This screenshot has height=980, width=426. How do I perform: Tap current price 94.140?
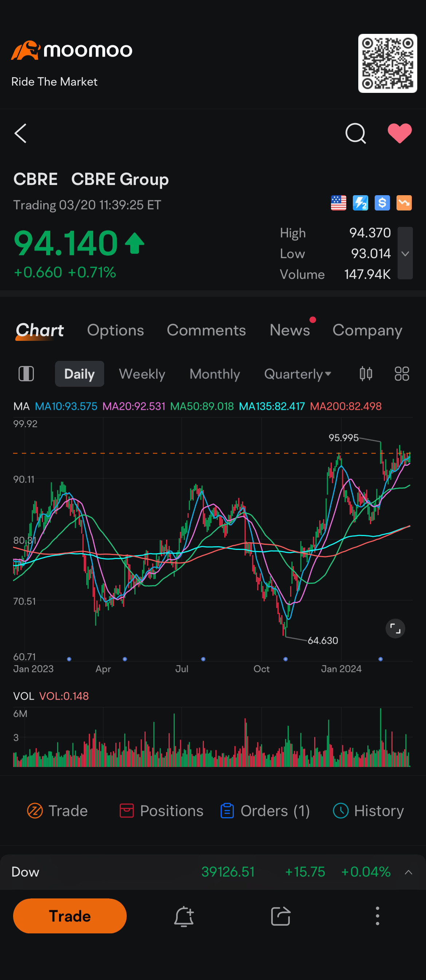[66, 243]
